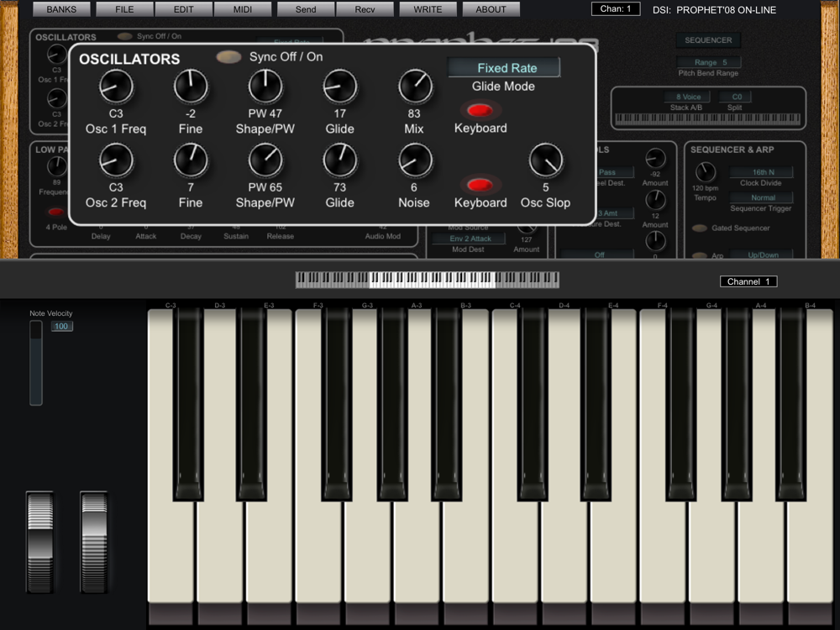Click the Note Velocity value 100
840x630 pixels.
pyautogui.click(x=61, y=326)
